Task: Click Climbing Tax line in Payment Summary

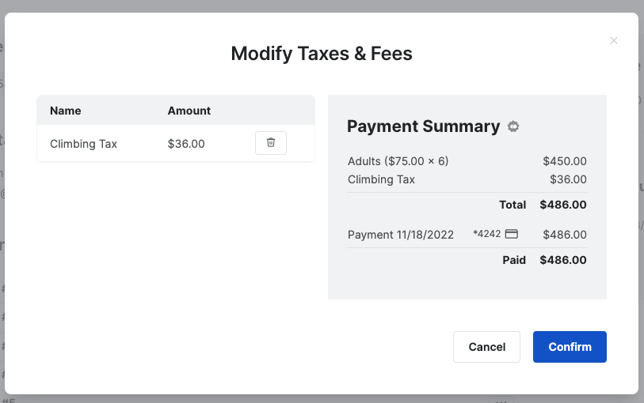Action: tap(381, 180)
